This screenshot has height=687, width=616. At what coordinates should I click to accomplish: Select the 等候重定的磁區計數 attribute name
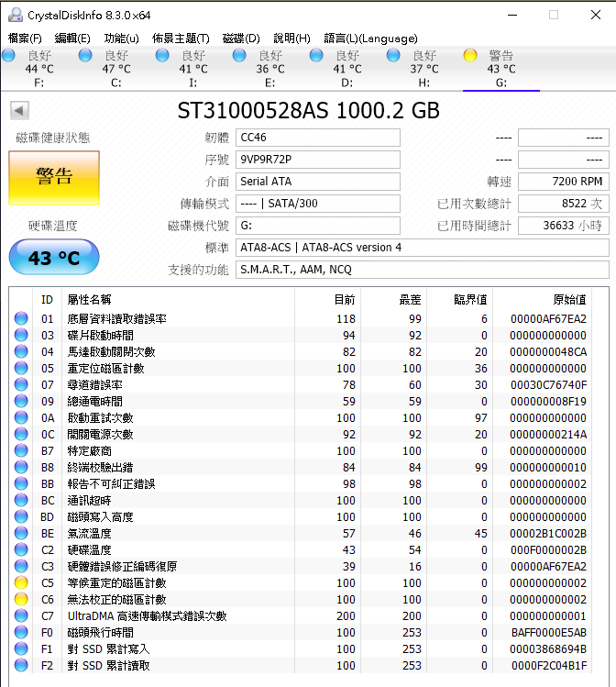click(x=117, y=583)
